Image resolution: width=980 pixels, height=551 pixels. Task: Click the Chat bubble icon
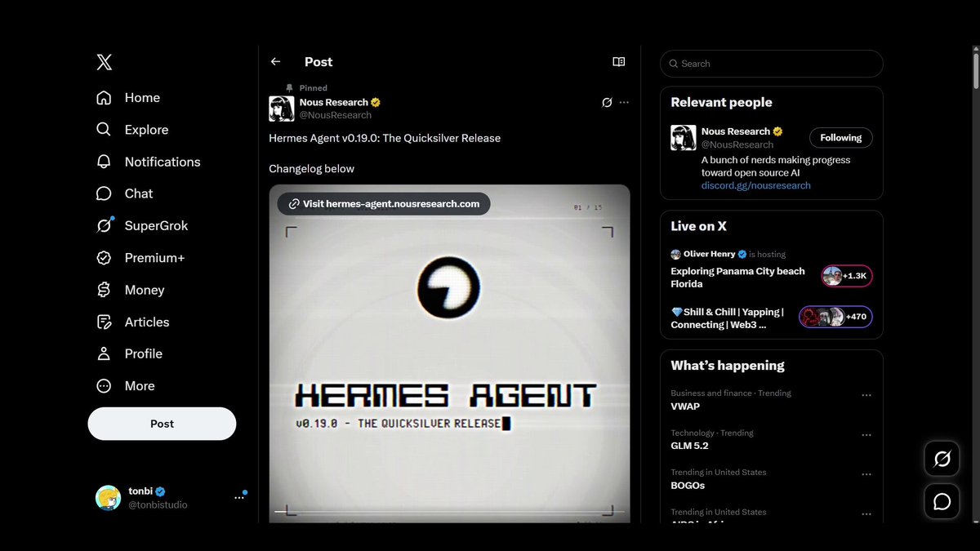click(104, 193)
